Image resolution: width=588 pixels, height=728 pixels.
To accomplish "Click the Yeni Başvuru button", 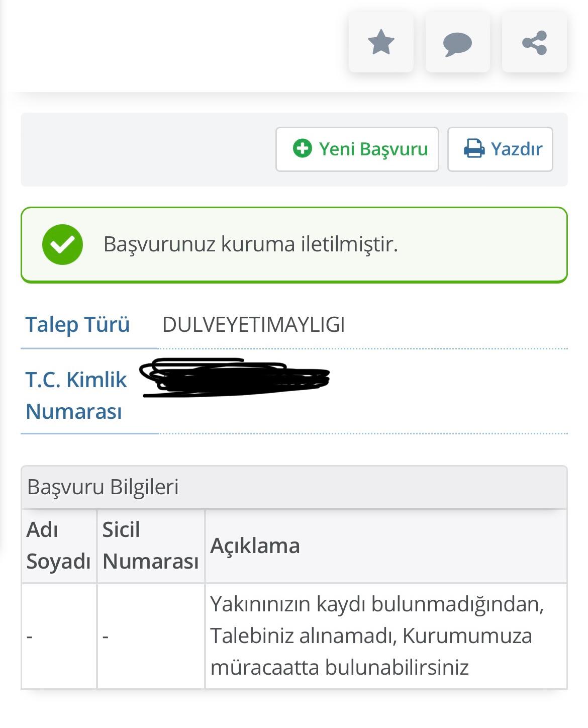I will pos(357,148).
